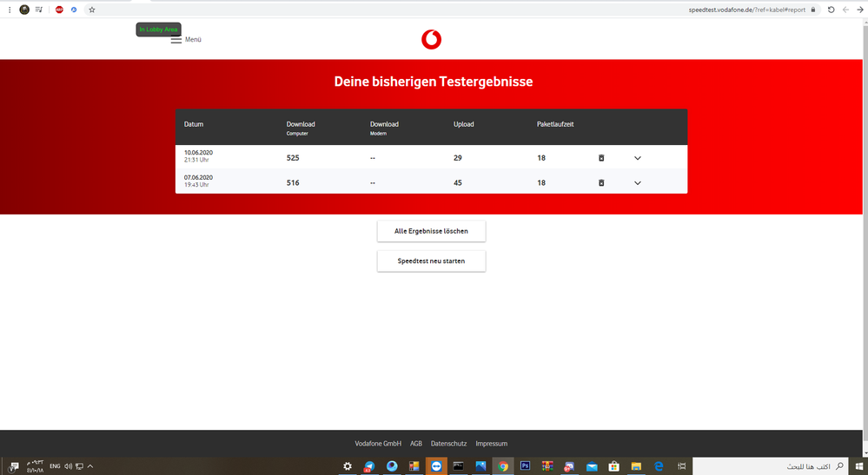Viewport: 868px width, 475px height.
Task: Click date 10.06.2020 cell
Action: tap(198, 153)
